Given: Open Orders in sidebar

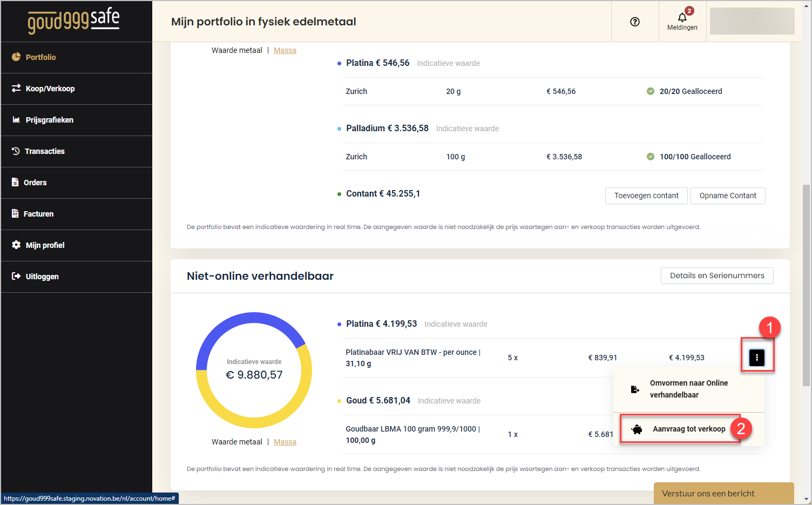Looking at the screenshot, I should [77, 183].
